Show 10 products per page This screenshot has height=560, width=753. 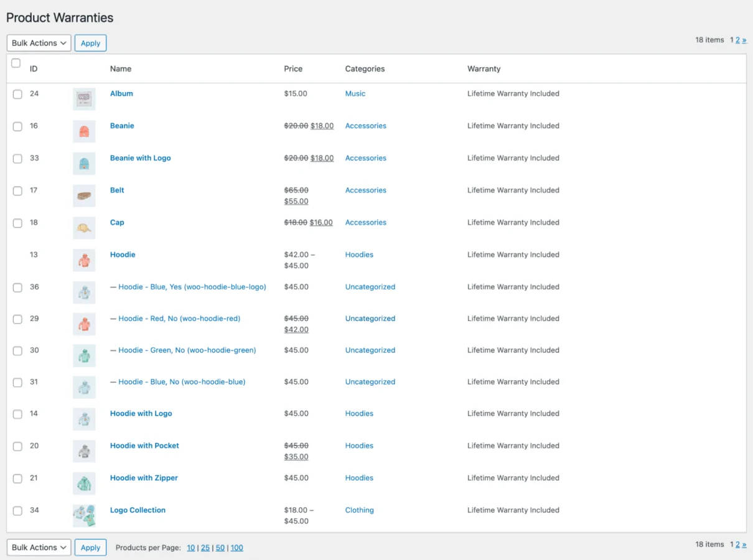click(x=191, y=548)
